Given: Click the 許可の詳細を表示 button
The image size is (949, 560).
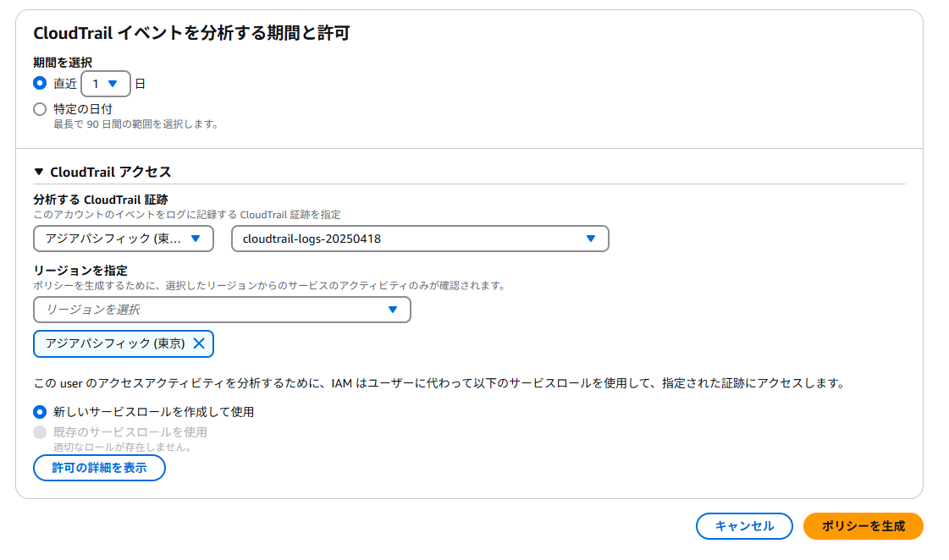Looking at the screenshot, I should pyautogui.click(x=99, y=467).
